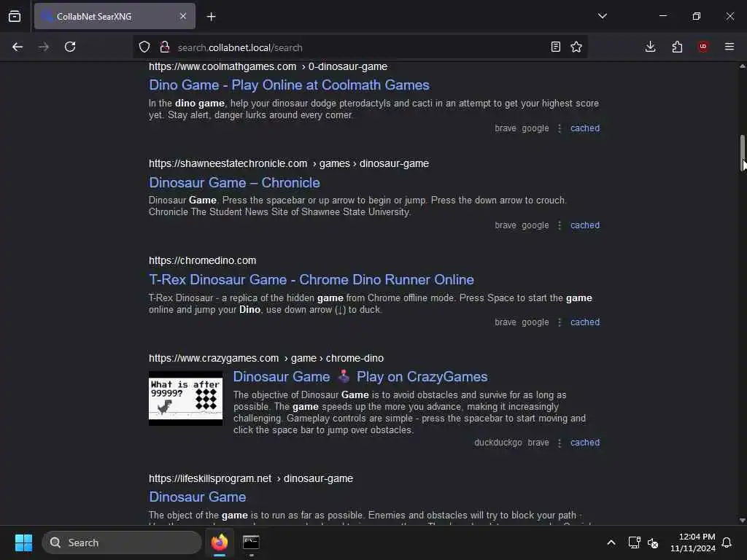Viewport: 747px width, 560px height.
Task: Click the Forward navigation arrow
Action: pos(43,47)
